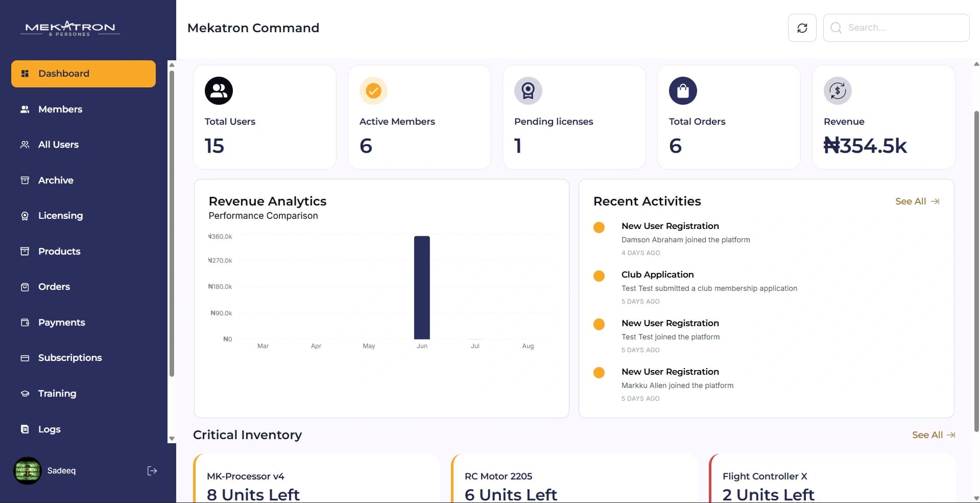Click See All for Critical Inventory
This screenshot has width=980, height=503.
pos(934,435)
